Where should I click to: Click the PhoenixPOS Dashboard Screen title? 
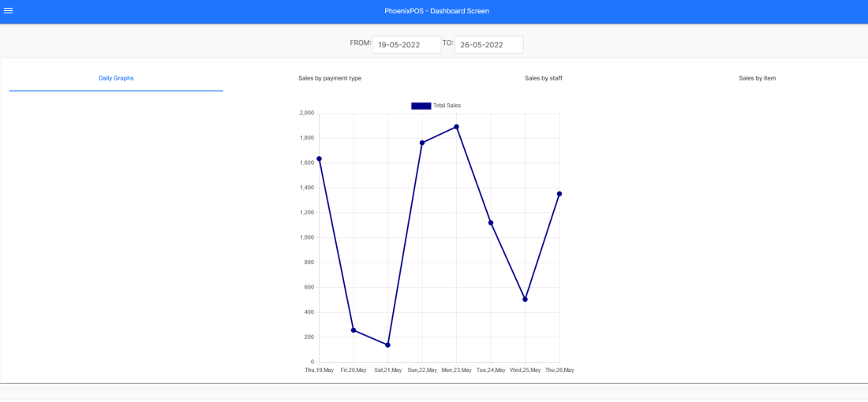click(432, 11)
